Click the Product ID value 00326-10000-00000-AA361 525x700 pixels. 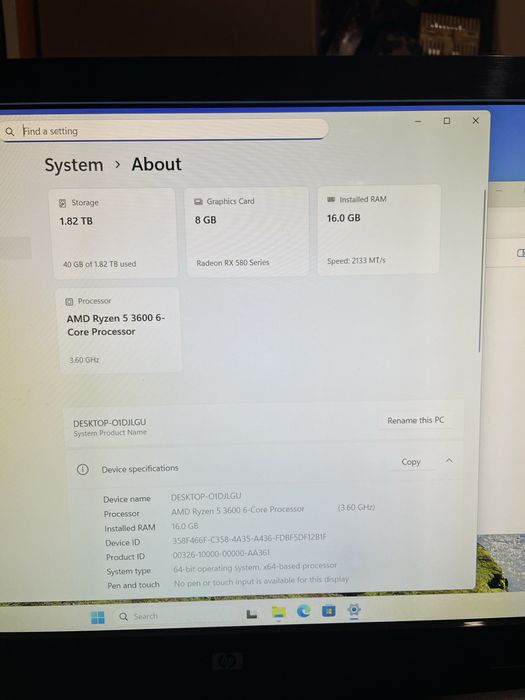(221, 553)
